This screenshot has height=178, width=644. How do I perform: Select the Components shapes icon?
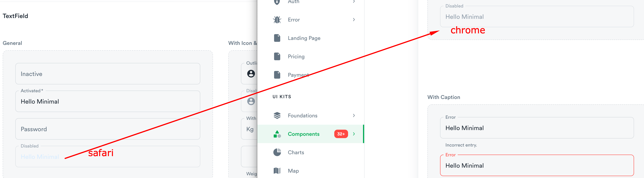click(277, 134)
